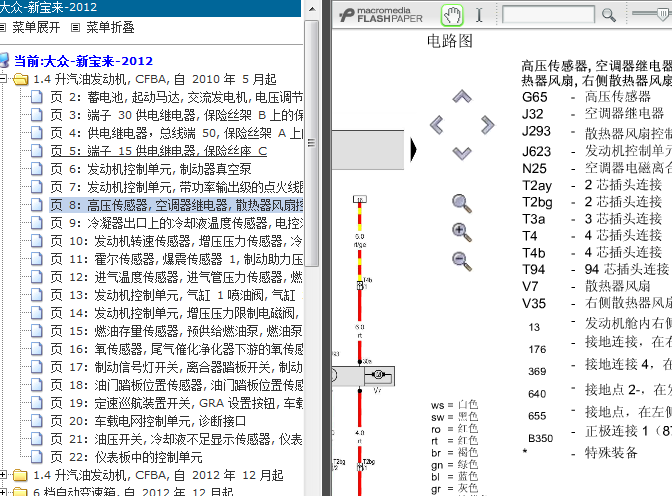This screenshot has width=672, height=496.
Task: Click the pan left arrow
Action: point(437,125)
